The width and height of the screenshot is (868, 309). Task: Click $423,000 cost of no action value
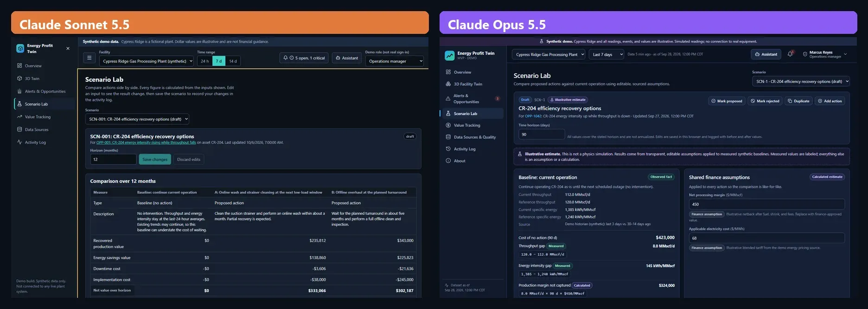coord(665,238)
